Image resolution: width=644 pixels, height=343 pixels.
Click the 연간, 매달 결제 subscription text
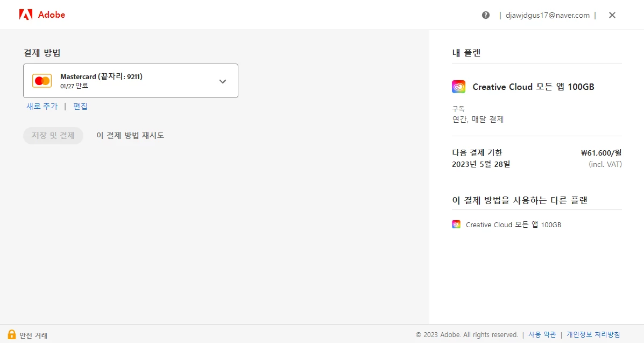pos(478,119)
